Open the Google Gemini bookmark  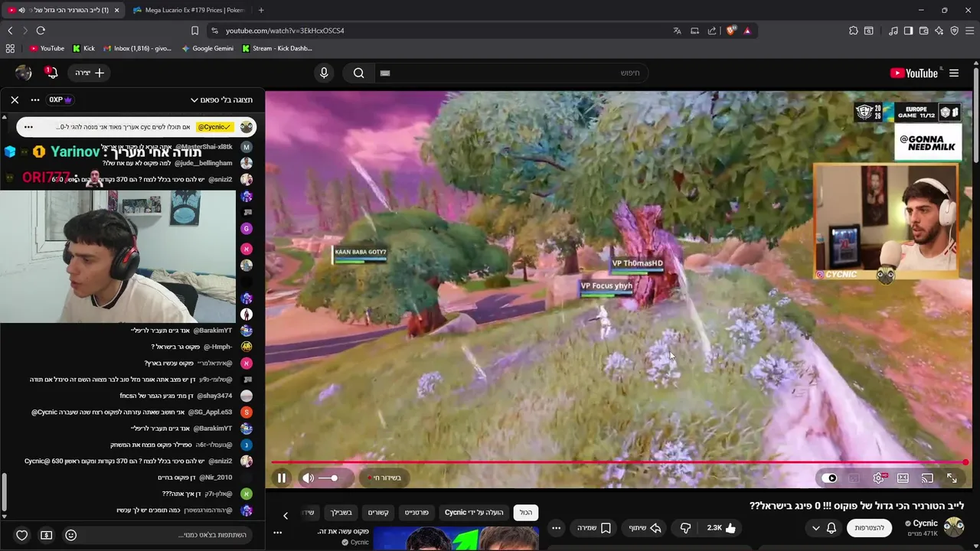point(207,48)
